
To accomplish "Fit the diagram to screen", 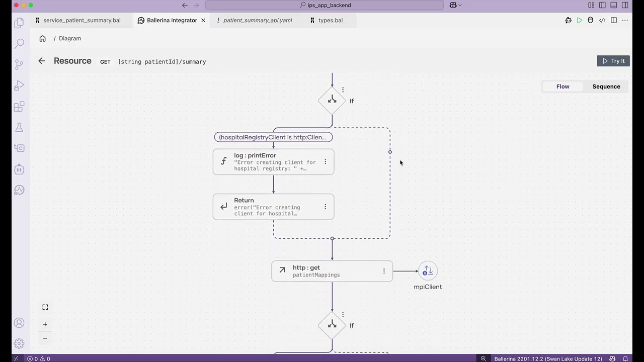I will tap(45, 307).
